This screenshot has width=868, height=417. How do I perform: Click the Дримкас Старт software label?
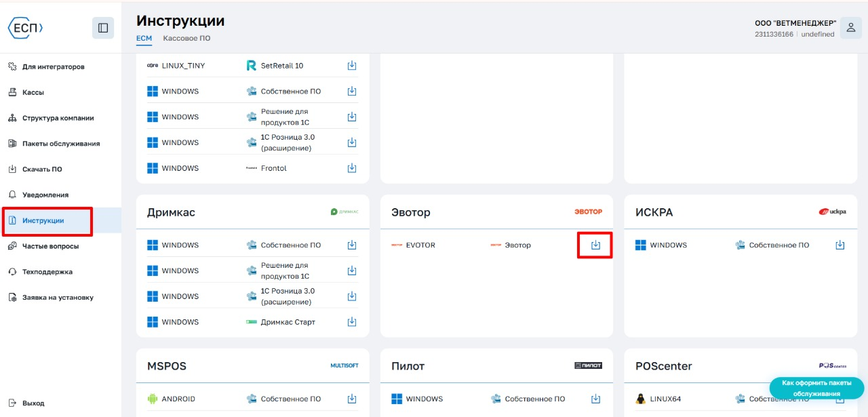click(288, 322)
